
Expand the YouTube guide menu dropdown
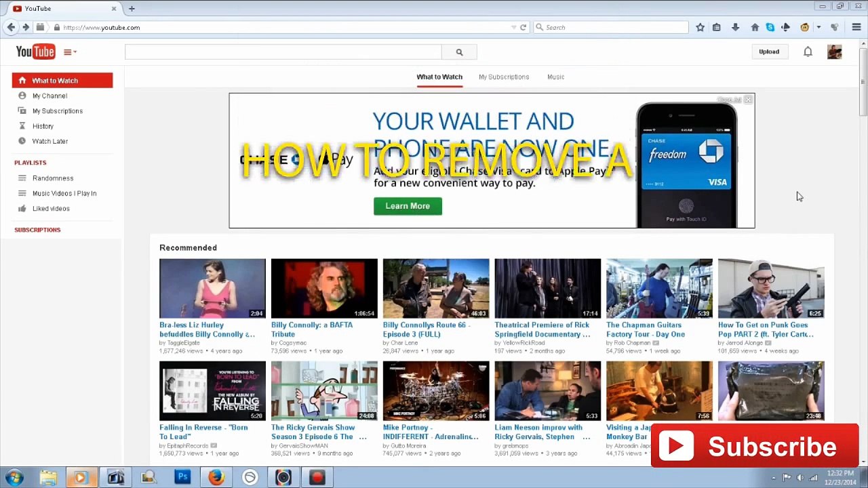pos(70,52)
